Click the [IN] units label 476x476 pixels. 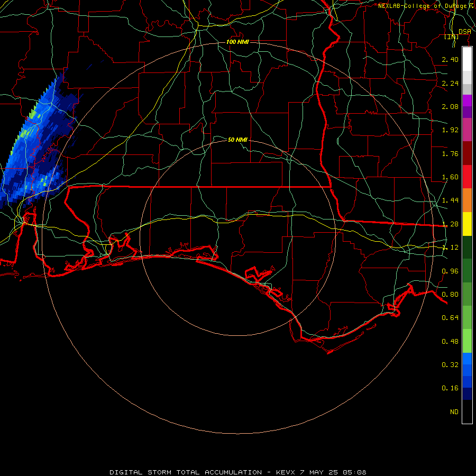451,36
